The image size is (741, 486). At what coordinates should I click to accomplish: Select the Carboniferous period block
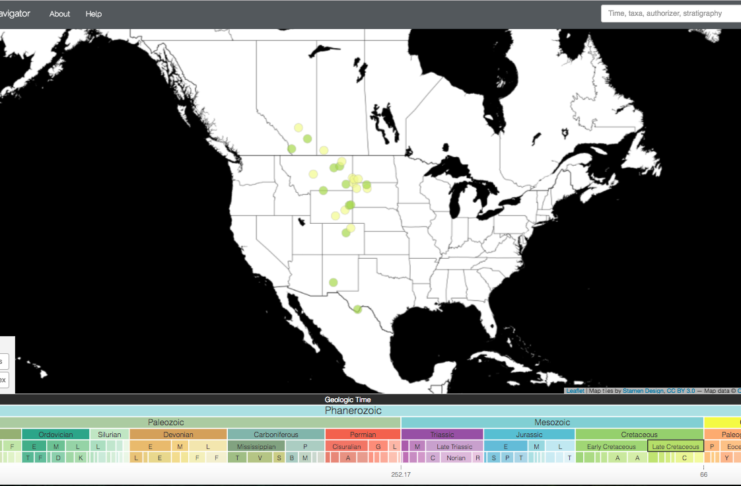[x=275, y=435]
